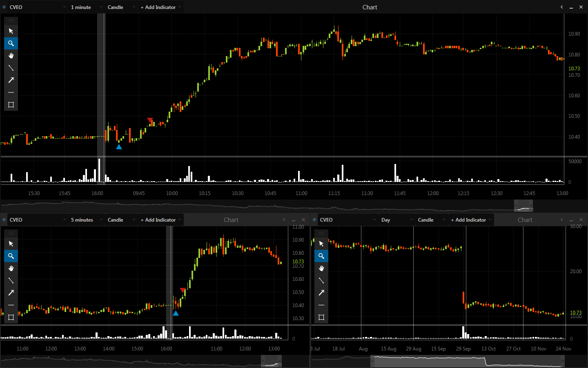Select the arrow drawing tool in the Day chart
Image resolution: width=588 pixels, height=368 pixels.
tap(321, 293)
